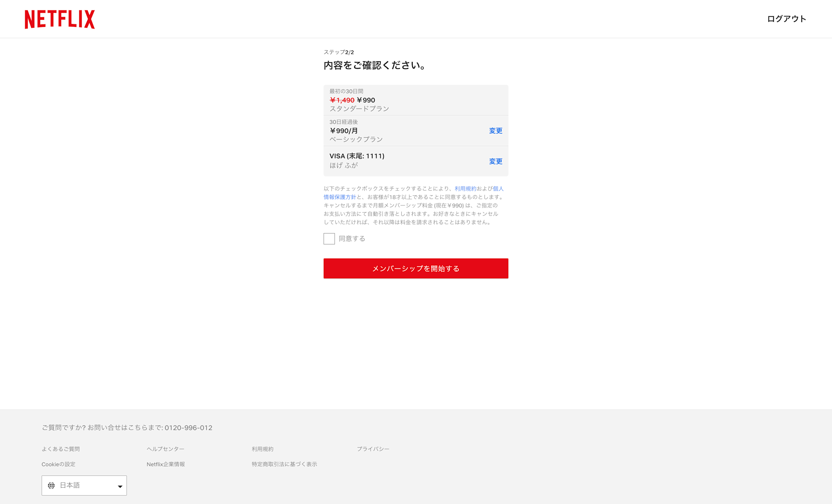The image size is (832, 504).
Task: Click the ログアウト link
Action: coord(787,19)
